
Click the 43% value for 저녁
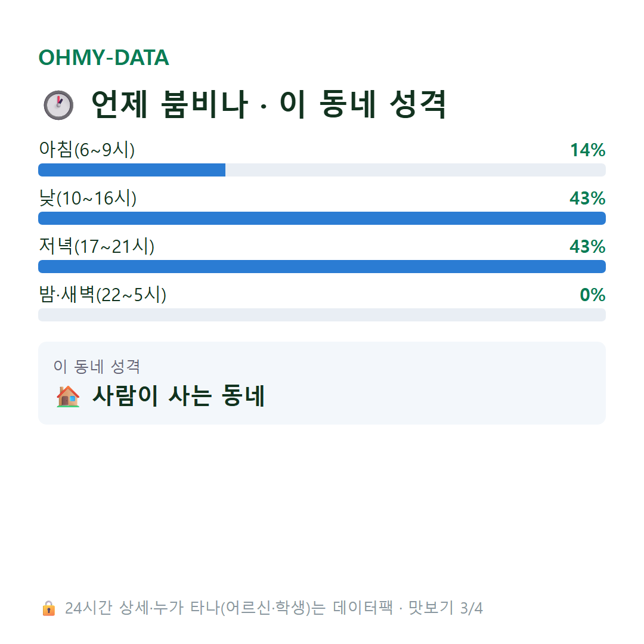(x=588, y=246)
